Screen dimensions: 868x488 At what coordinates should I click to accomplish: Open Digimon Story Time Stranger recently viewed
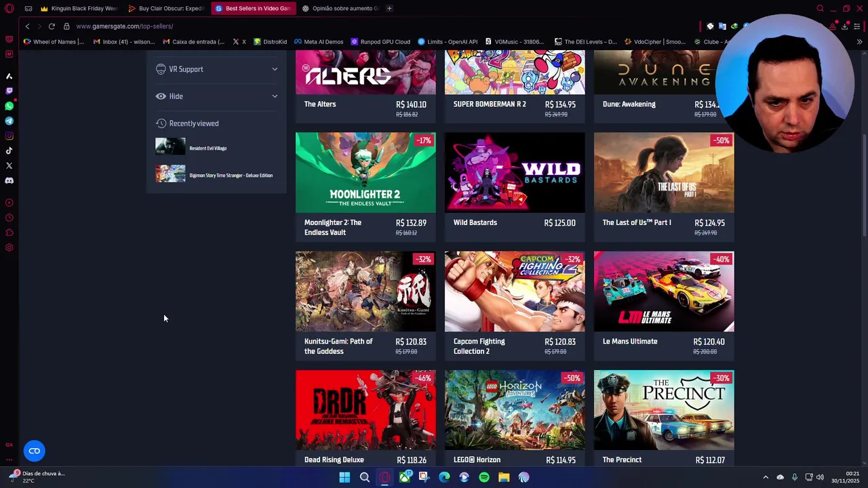point(214,175)
